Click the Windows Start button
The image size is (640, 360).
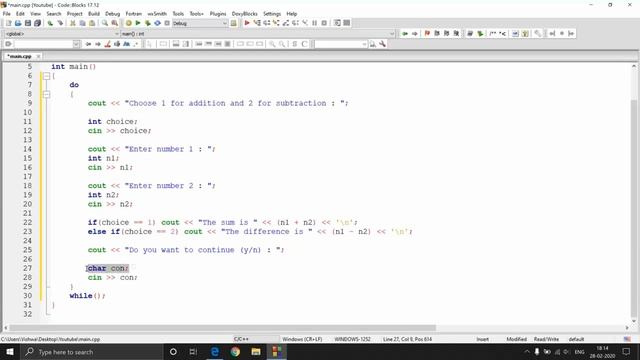click(9, 352)
